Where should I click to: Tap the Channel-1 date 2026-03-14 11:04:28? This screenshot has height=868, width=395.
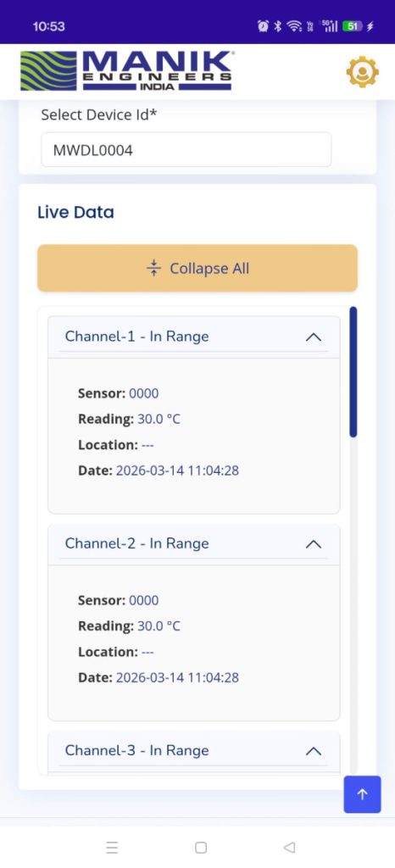click(177, 470)
